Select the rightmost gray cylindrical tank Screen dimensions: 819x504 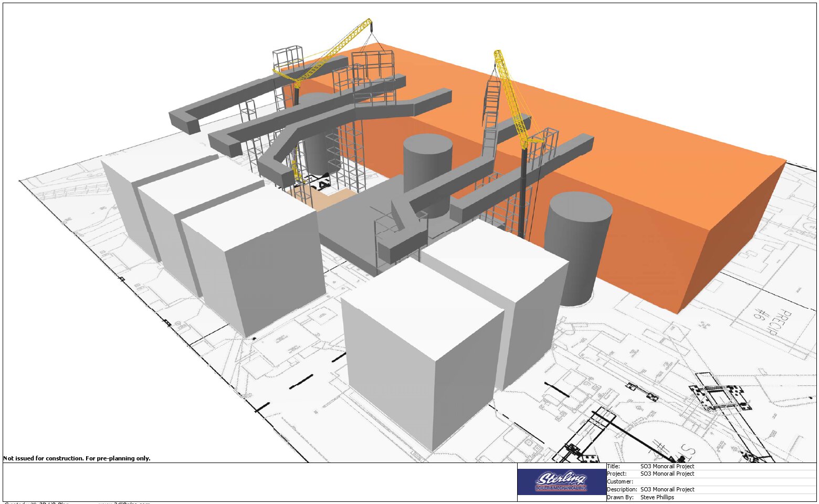(x=577, y=247)
